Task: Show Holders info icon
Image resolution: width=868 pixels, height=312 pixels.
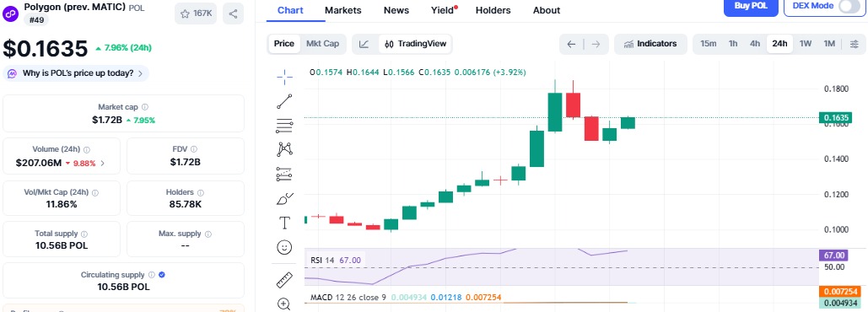Action: coord(201,192)
